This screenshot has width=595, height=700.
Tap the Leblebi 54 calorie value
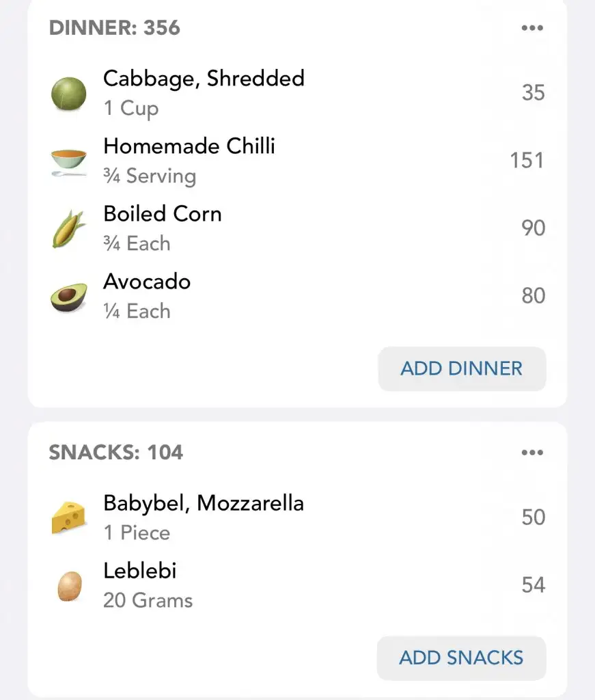[533, 585]
